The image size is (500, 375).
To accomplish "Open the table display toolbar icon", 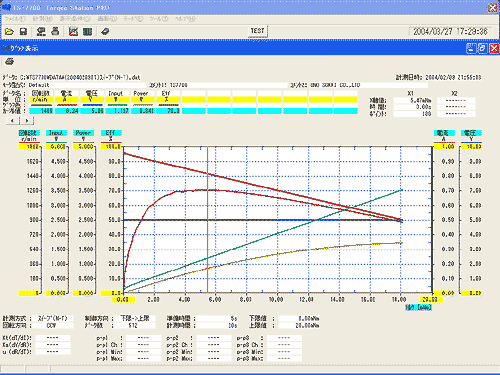I will click(87, 32).
